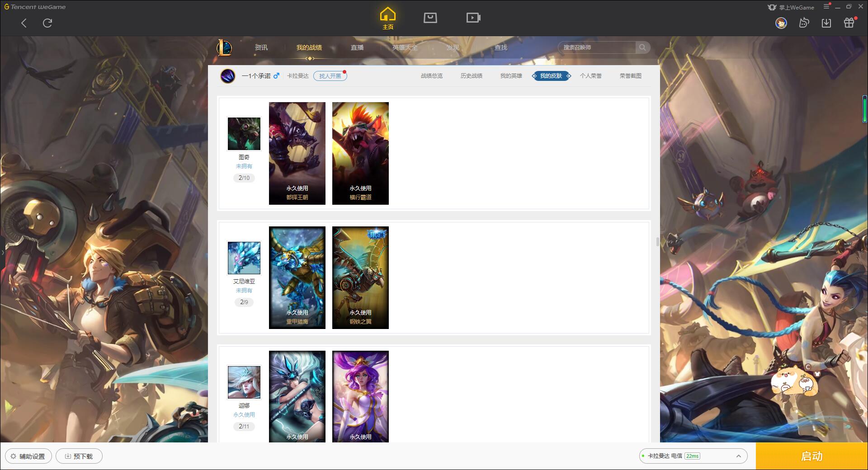Image resolution: width=868 pixels, height=470 pixels.
Task: Click the summoner profile avatar
Action: (228, 76)
